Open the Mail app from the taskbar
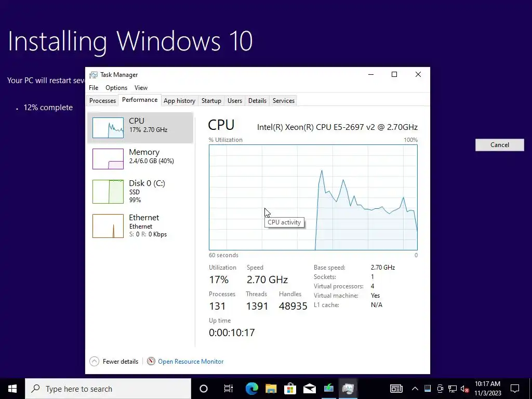 (310, 389)
